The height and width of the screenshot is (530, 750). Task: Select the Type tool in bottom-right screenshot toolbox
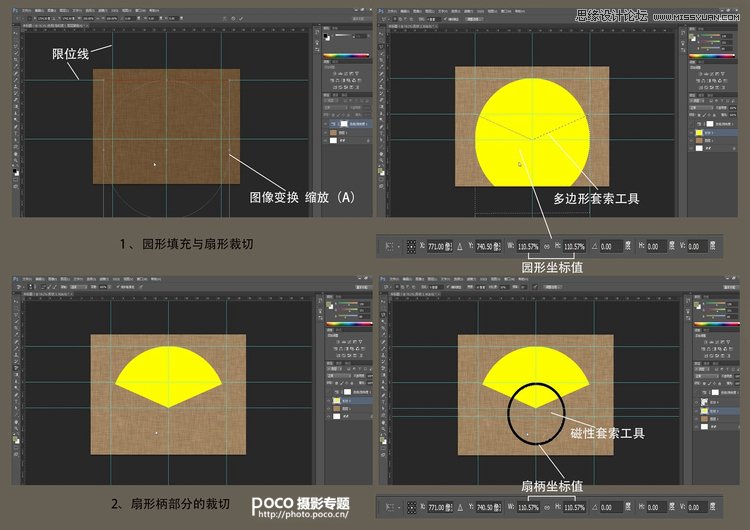[x=383, y=402]
